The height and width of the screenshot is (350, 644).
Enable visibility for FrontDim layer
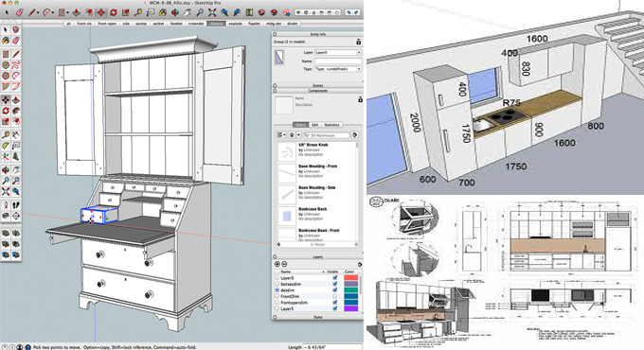tap(335, 296)
